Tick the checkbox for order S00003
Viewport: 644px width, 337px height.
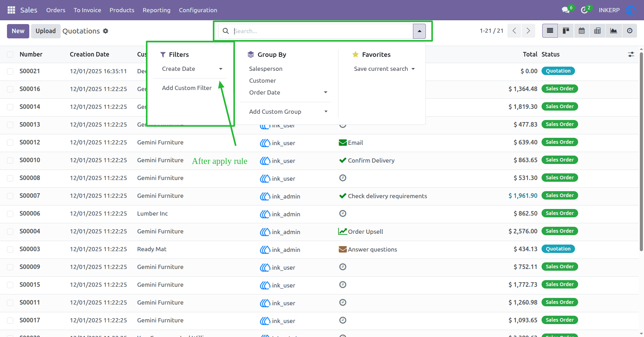pyautogui.click(x=10, y=249)
